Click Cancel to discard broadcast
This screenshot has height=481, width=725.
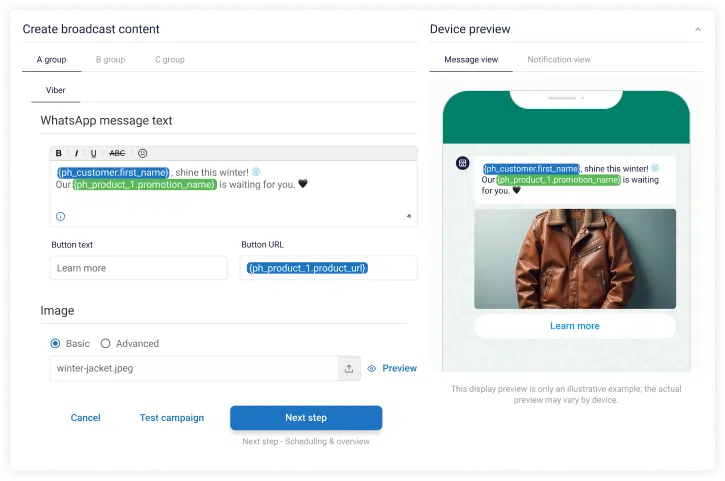(85, 418)
